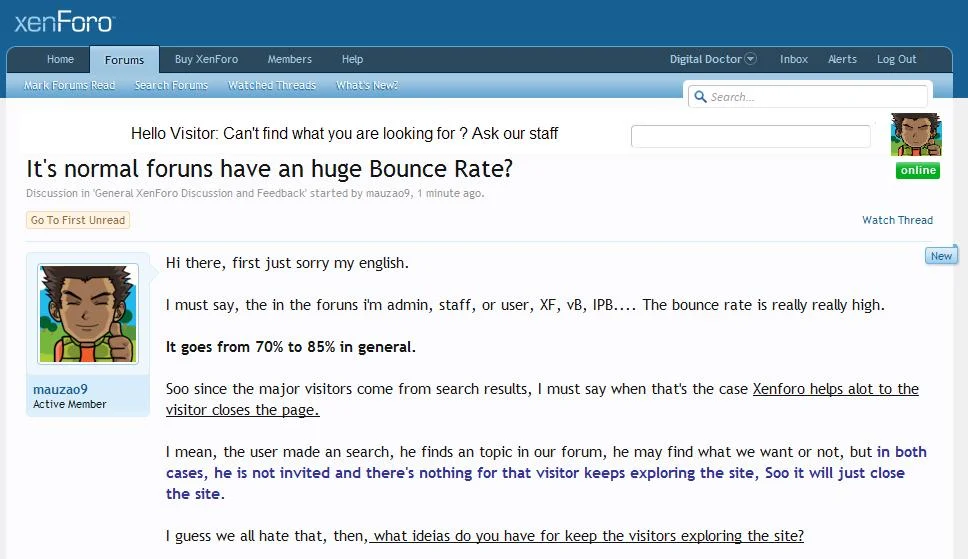968x559 pixels.
Task: Click 'Active Member' user title
Action: (x=70, y=404)
